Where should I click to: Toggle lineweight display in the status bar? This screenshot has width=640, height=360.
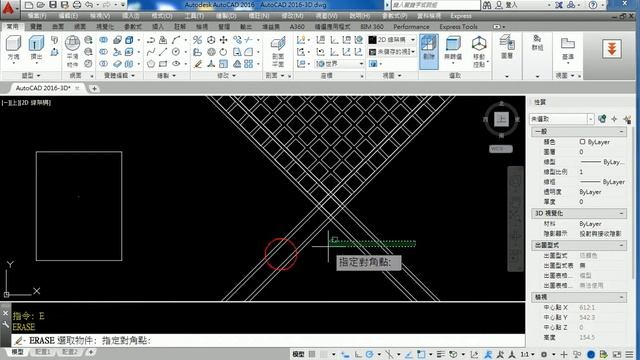click(x=440, y=354)
